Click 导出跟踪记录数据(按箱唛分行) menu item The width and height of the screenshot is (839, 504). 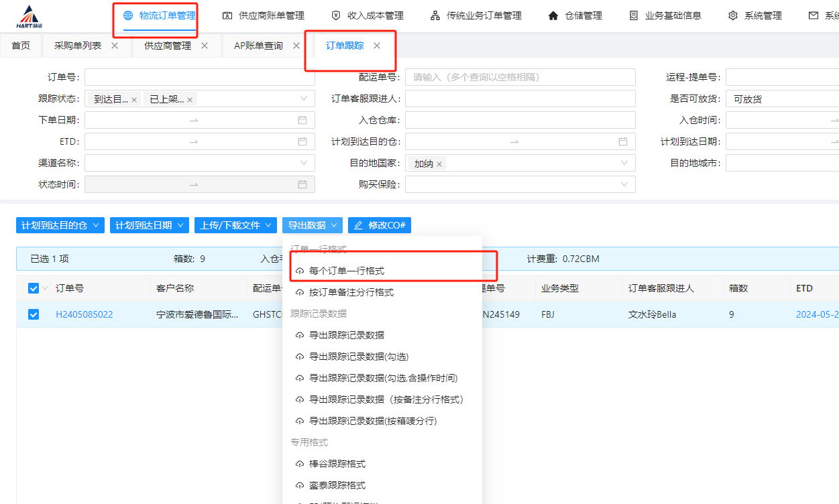coord(372,421)
